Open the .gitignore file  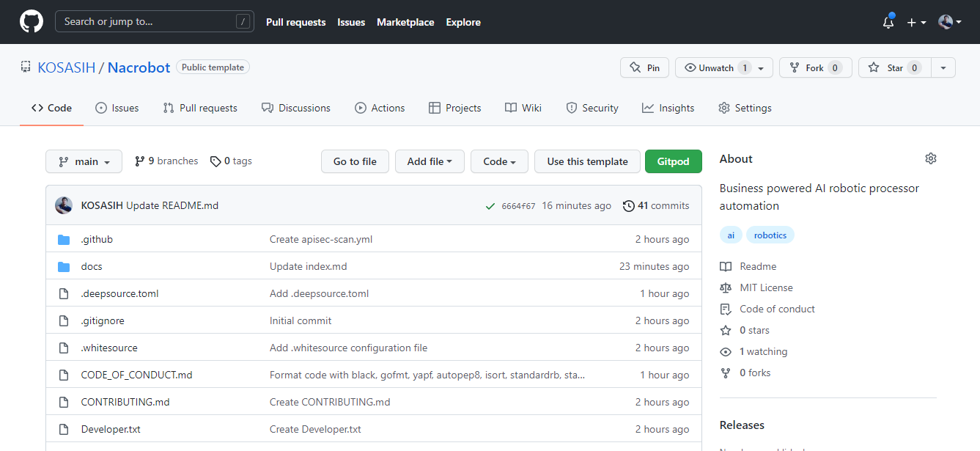[x=103, y=320]
